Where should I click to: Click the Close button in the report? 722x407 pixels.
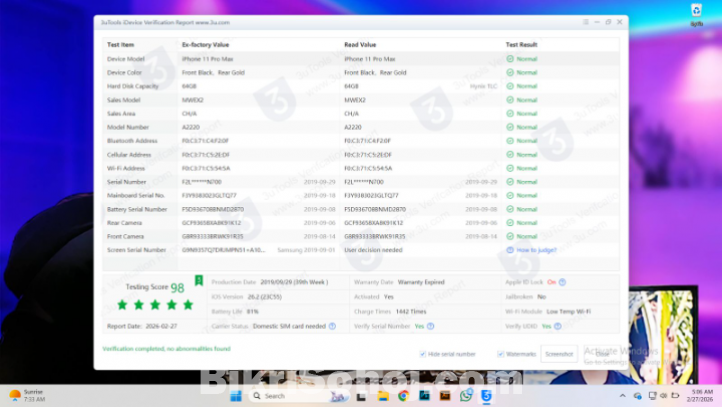601,354
